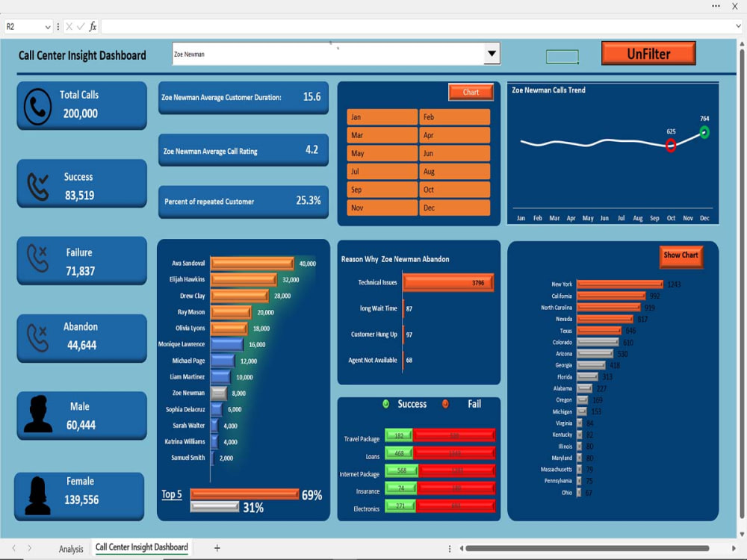Click the Loans green 468 bar
747x560 pixels.
coord(399,453)
